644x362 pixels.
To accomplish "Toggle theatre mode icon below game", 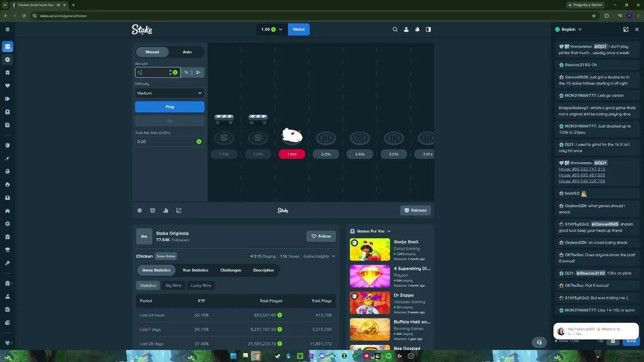I will (x=152, y=210).
